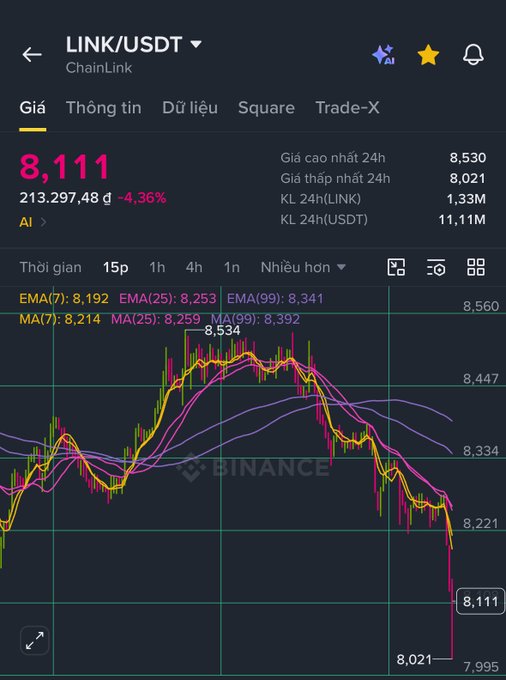The height and width of the screenshot is (680, 506).
Task: Go back using the left arrow
Action: coord(32,55)
